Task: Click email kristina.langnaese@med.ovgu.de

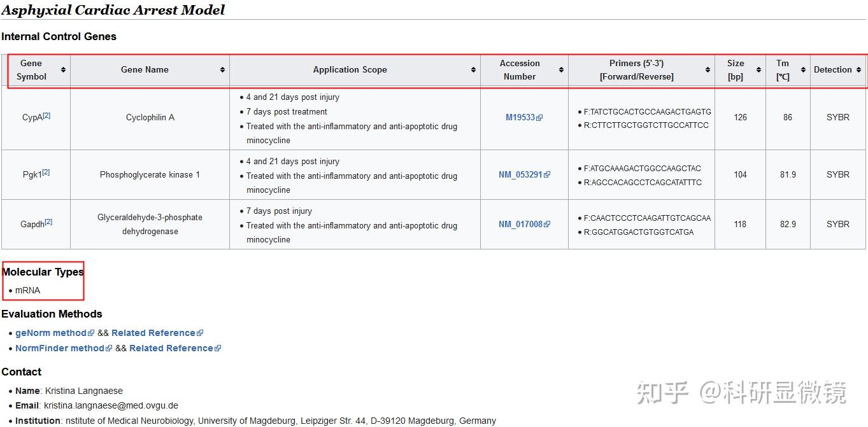Action: (111, 405)
